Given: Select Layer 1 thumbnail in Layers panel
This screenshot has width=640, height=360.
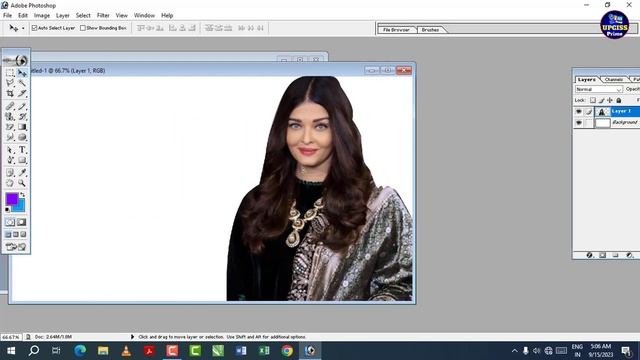Looking at the screenshot, I should click(x=602, y=111).
